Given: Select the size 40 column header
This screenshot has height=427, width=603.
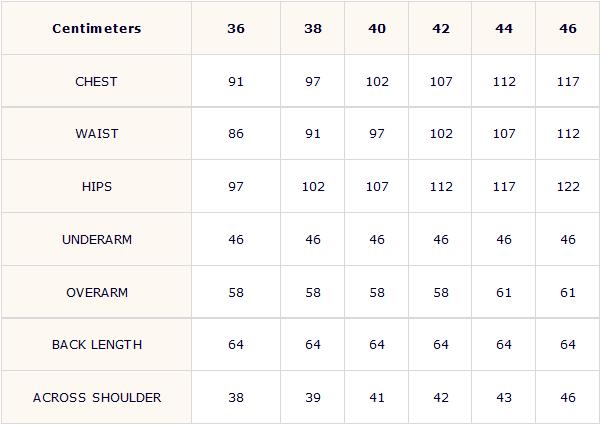Looking at the screenshot, I should (377, 29).
